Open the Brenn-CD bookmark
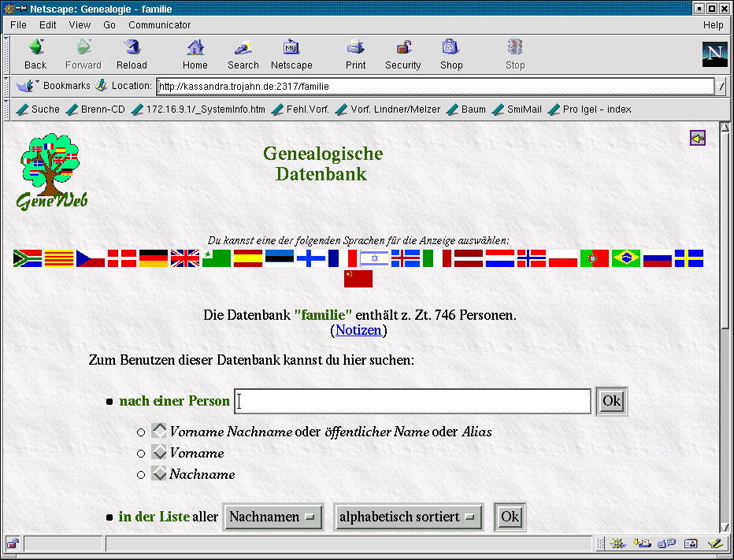734x560 pixels. tap(95, 109)
